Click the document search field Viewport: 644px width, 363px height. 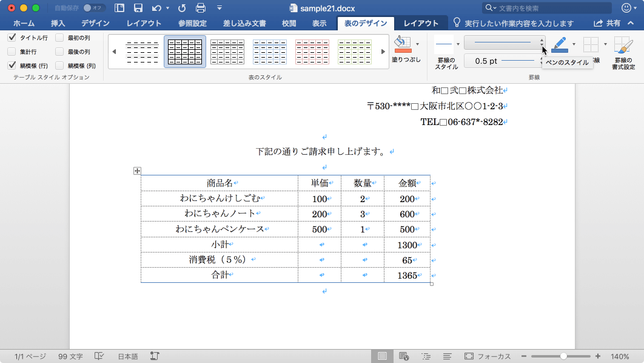(x=547, y=8)
